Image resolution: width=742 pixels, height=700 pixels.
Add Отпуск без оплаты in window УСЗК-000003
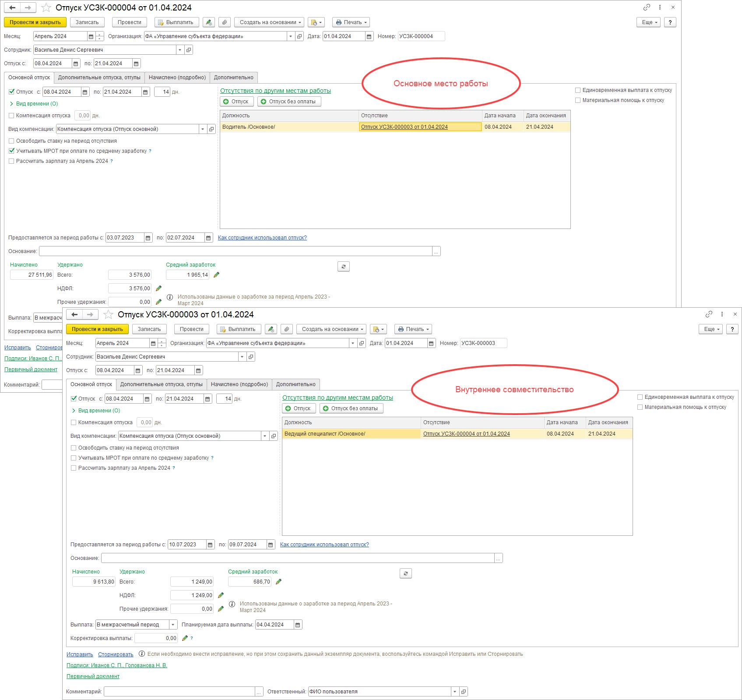351,408
